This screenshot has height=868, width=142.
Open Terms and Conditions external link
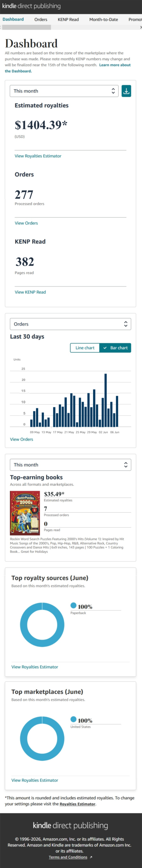(x=70, y=857)
